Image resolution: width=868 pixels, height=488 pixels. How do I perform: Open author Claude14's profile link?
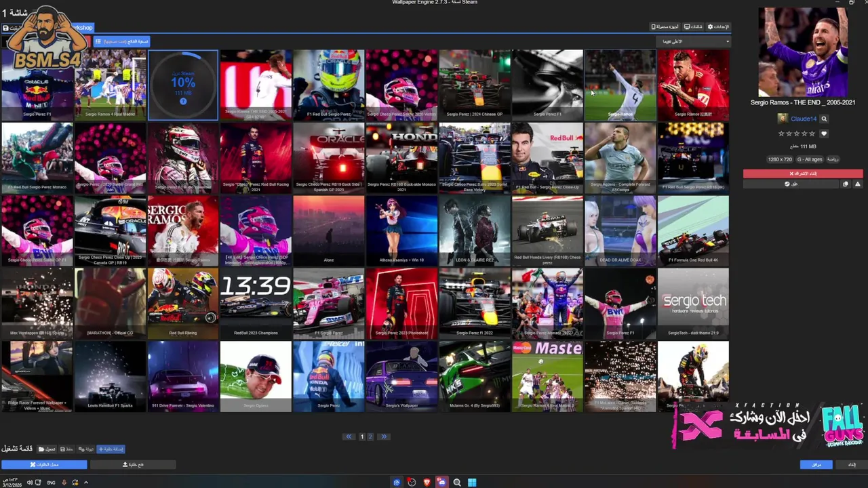click(804, 119)
